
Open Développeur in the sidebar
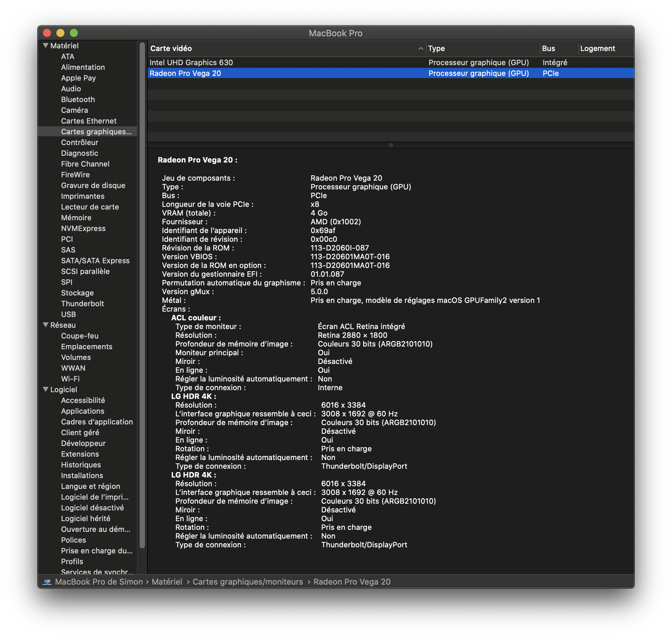point(83,444)
